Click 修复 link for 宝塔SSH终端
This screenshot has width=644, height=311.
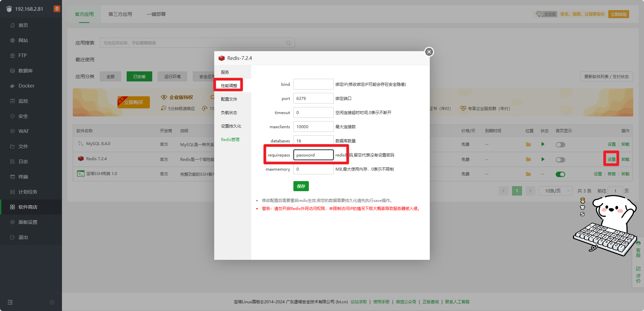point(612,174)
